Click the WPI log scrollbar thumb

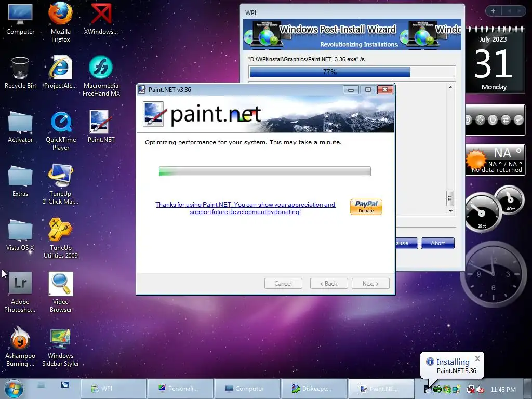pos(450,198)
